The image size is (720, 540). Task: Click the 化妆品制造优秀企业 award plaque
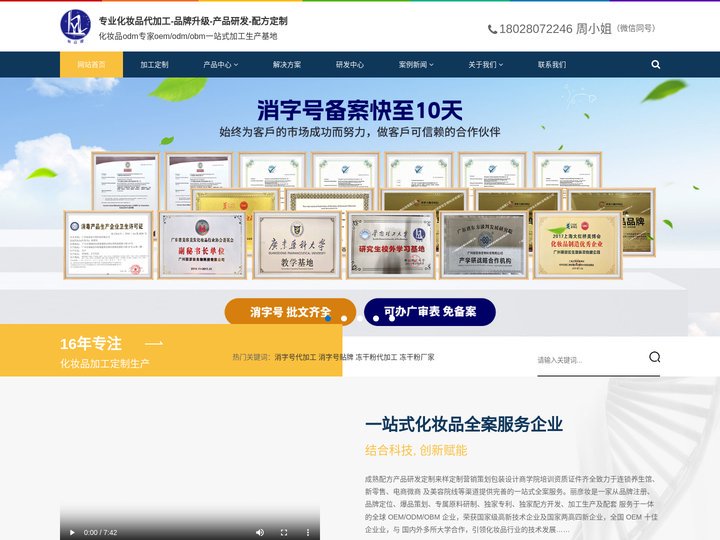[x=578, y=245]
